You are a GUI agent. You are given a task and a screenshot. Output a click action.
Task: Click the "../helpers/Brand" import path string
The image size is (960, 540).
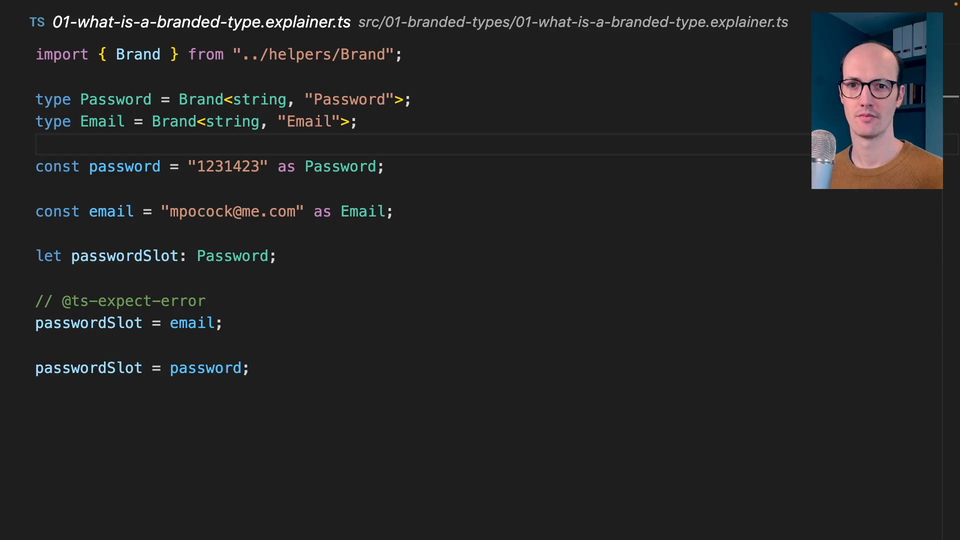click(313, 54)
